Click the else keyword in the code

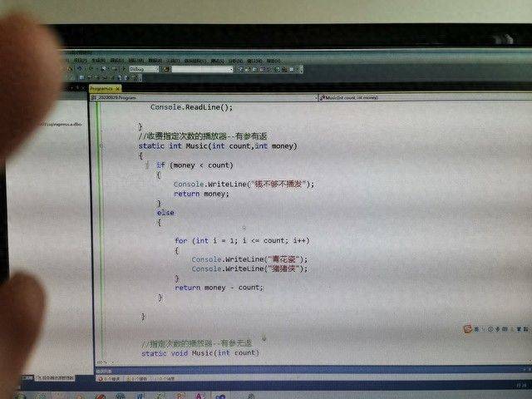coord(165,213)
